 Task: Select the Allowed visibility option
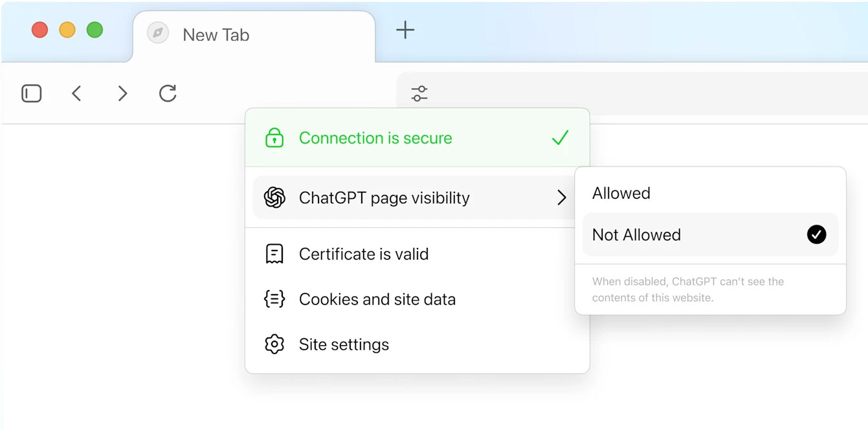[x=621, y=193]
